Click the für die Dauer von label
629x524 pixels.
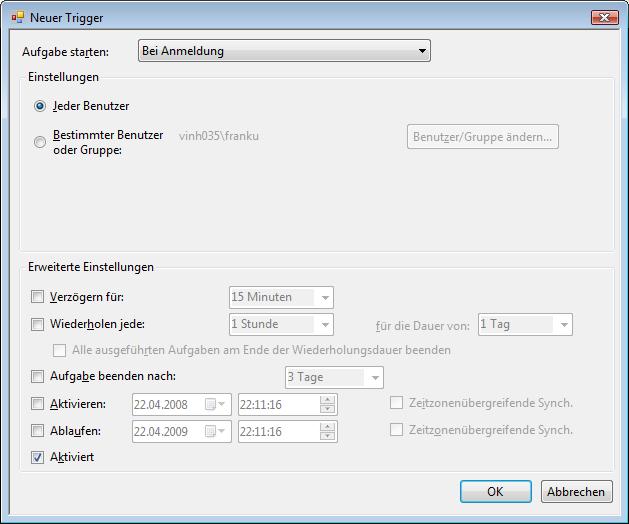click(x=422, y=326)
